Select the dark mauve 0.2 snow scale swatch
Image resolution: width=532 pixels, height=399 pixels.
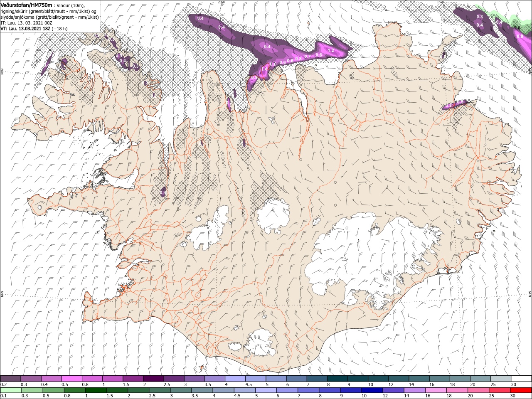pos(10,379)
